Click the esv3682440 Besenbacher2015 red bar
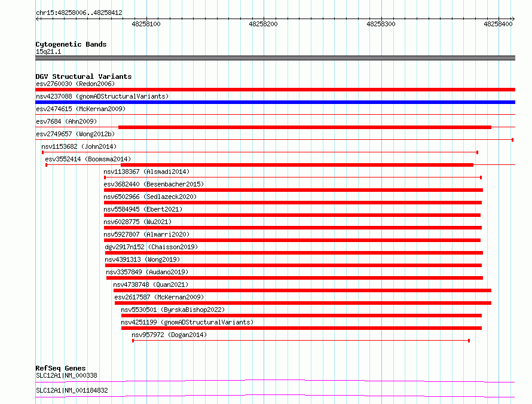Screen dimensions: 532x404 (293, 190)
